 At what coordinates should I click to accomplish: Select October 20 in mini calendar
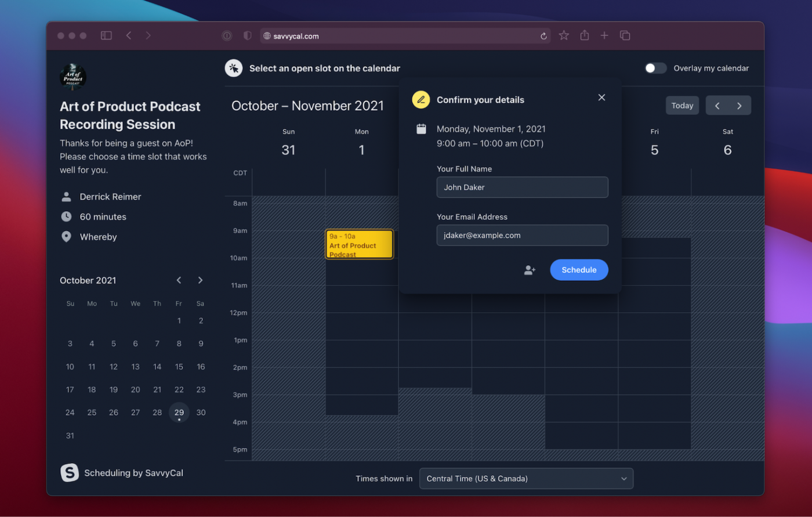[x=135, y=390]
